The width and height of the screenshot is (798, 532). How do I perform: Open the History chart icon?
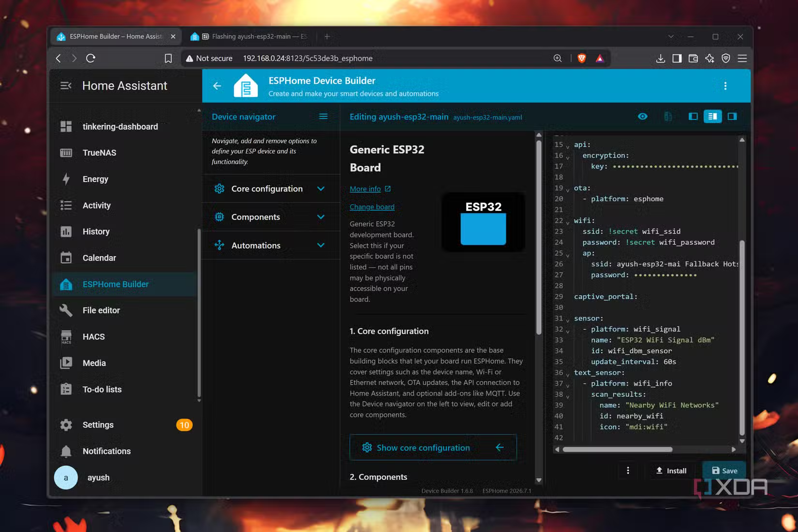pos(66,232)
